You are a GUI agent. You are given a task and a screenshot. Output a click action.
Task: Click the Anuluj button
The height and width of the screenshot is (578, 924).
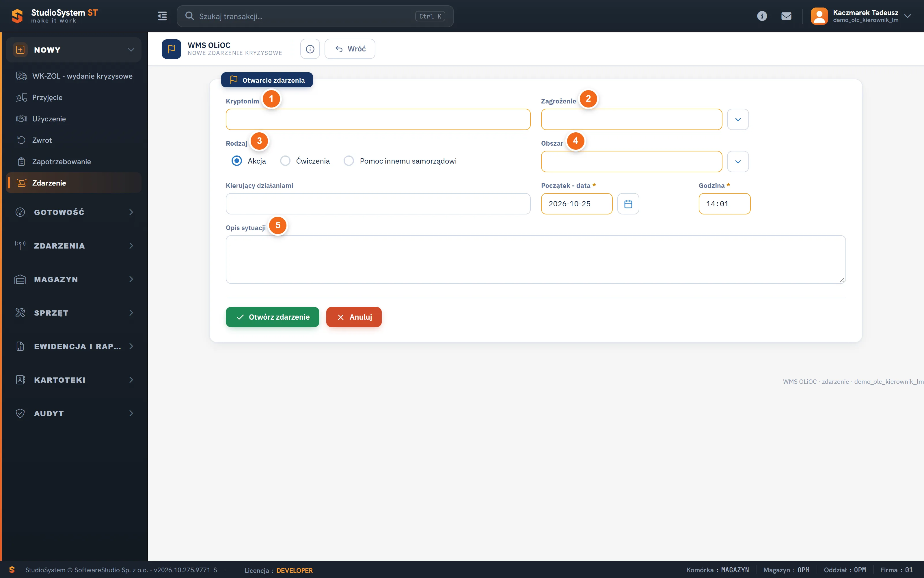353,317
